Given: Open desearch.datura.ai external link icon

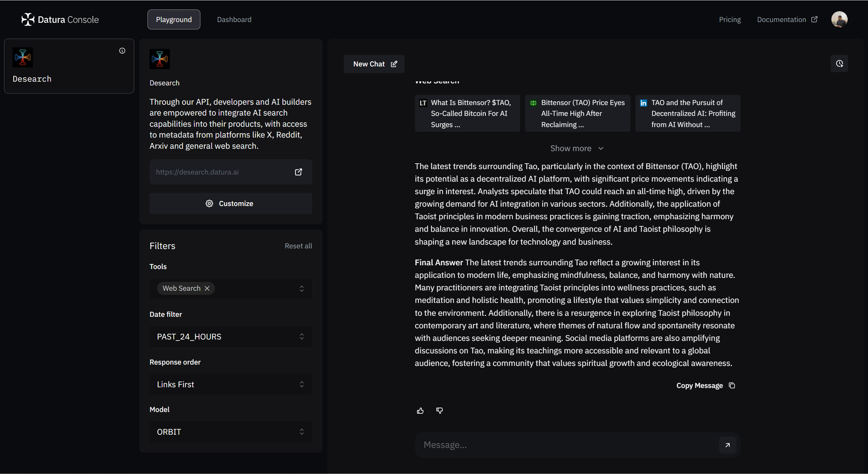Looking at the screenshot, I should (x=298, y=172).
